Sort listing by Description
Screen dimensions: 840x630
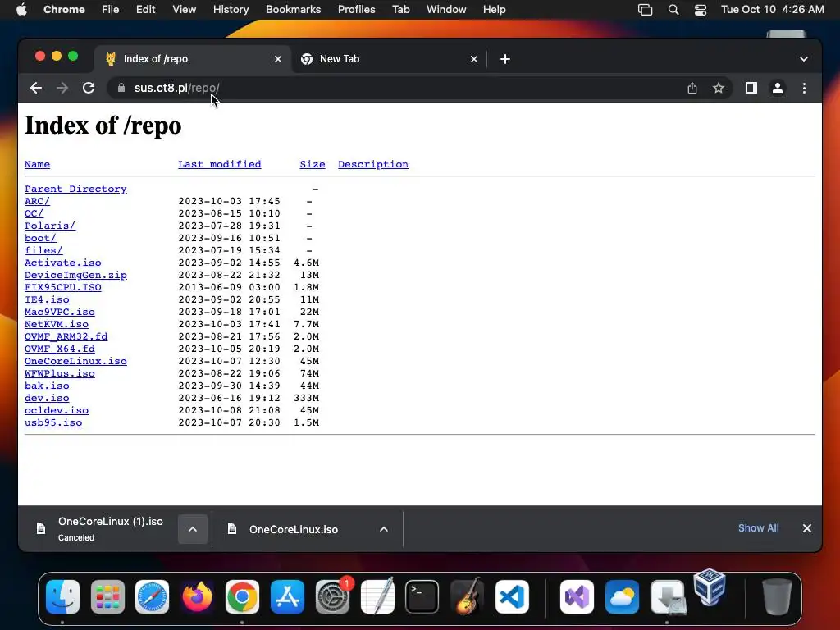click(373, 164)
